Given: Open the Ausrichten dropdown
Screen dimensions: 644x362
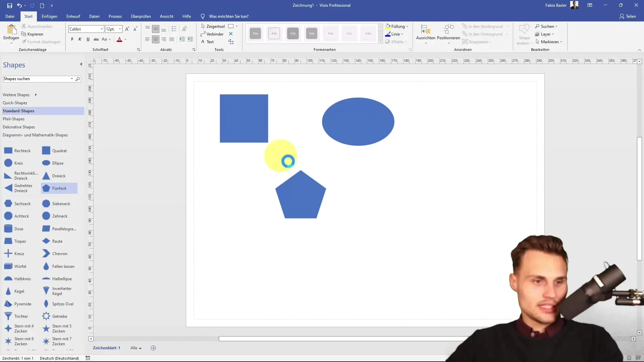Looking at the screenshot, I should [x=426, y=34].
